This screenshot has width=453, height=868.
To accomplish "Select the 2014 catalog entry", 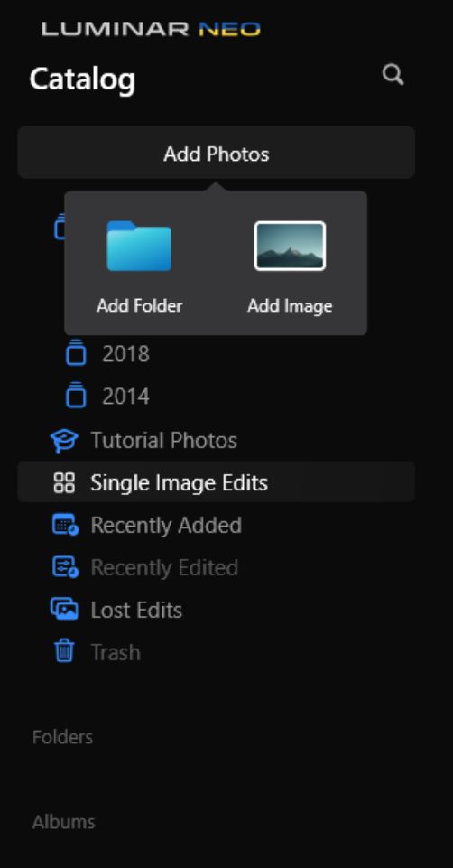I will (x=125, y=397).
